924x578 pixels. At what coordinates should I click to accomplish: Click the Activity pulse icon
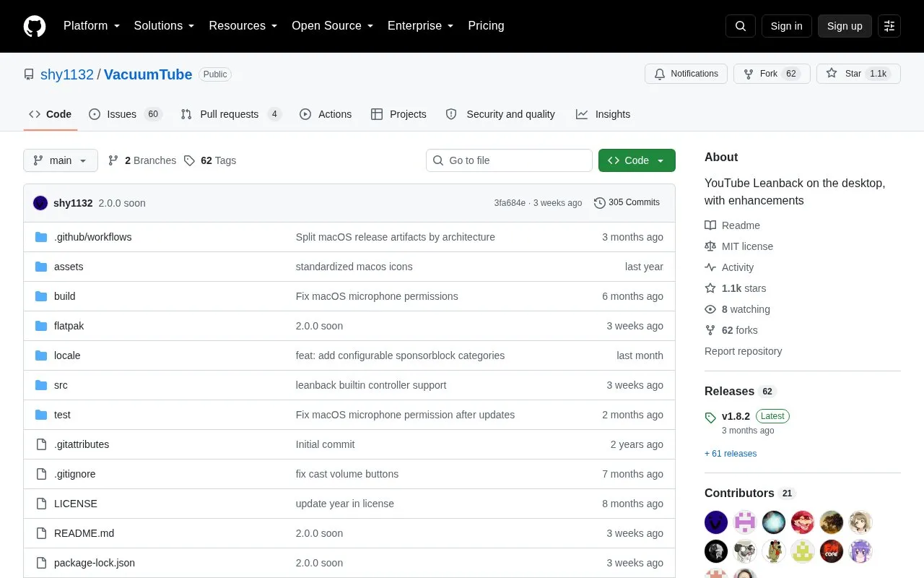(710, 267)
